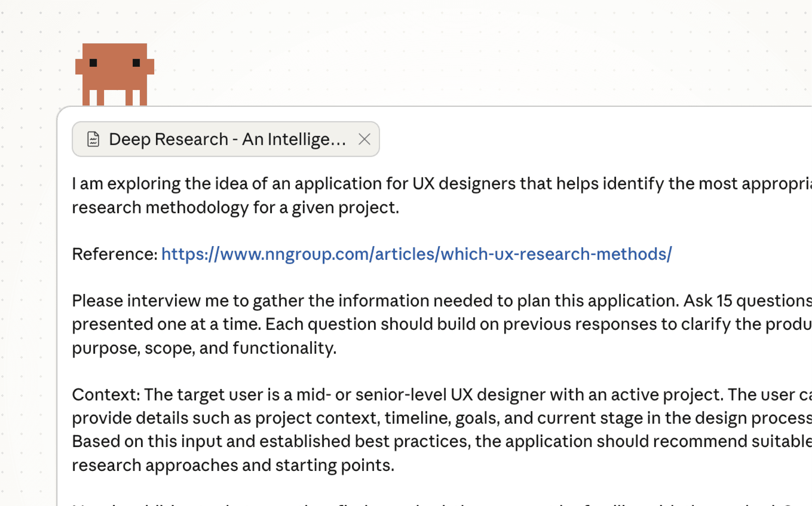This screenshot has height=506, width=812.
Task: Click the X on the attached document chip
Action: [365, 139]
